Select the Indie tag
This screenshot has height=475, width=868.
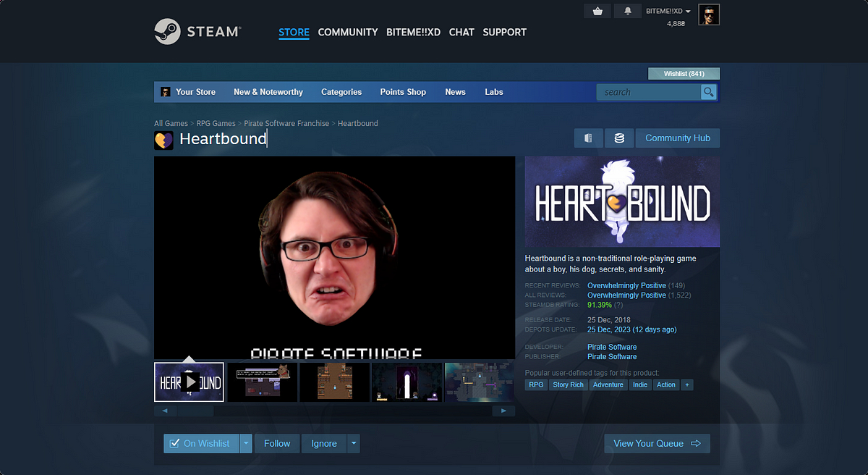(639, 384)
